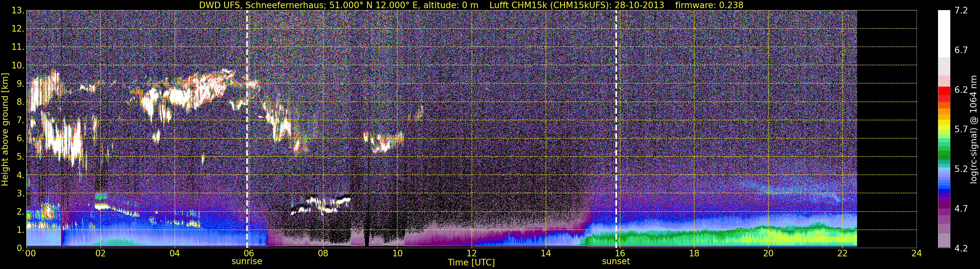Click the plot title text at top

[471, 5]
